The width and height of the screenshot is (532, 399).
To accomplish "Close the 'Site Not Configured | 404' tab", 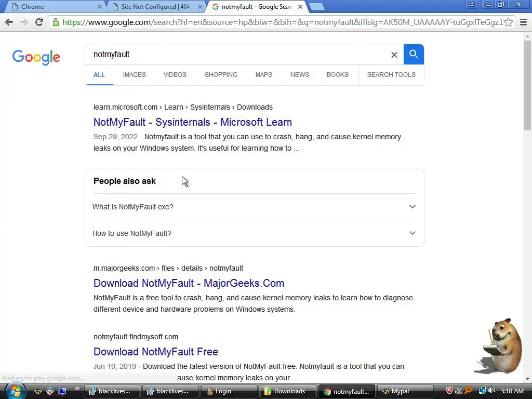I will point(200,6).
